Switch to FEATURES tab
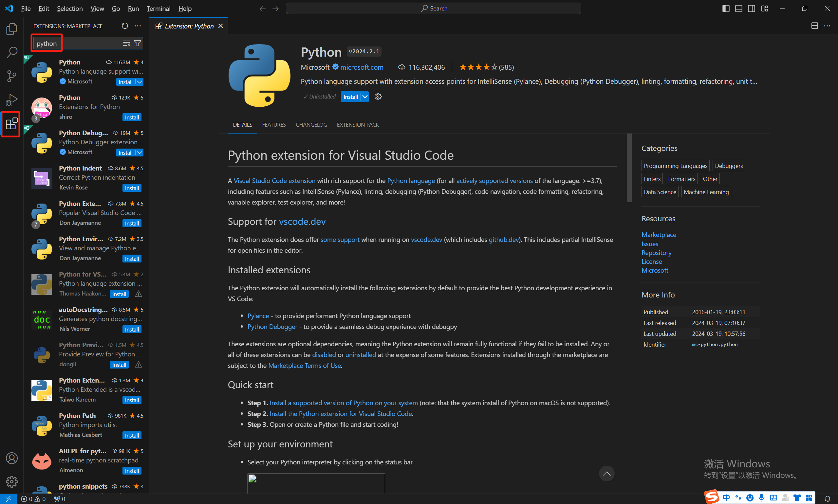Viewport: 838px width, 504px height. click(274, 125)
